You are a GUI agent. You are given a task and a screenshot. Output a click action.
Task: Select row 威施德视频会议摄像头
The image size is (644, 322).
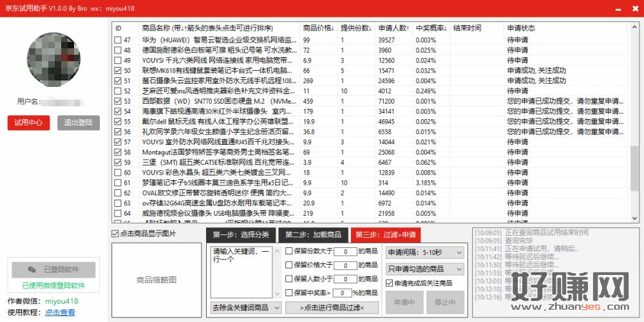(x=370, y=213)
